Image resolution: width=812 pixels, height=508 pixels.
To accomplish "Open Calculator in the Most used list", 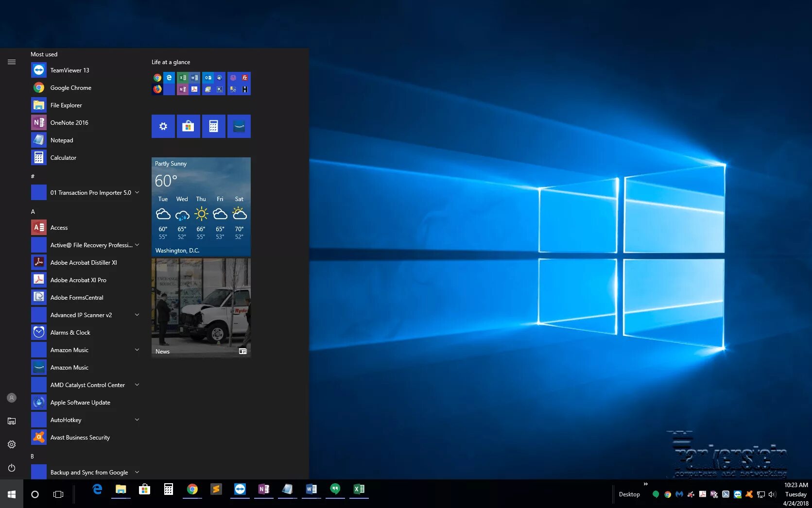I will pos(85,158).
